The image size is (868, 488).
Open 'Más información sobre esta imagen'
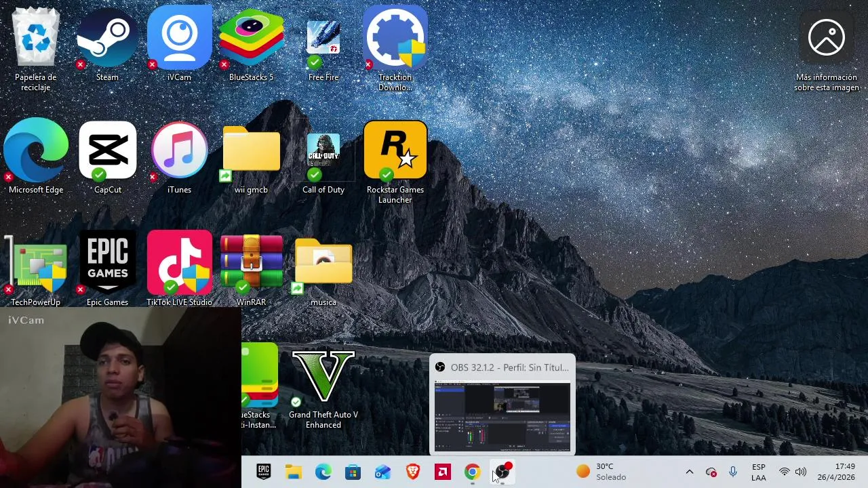tap(827, 52)
